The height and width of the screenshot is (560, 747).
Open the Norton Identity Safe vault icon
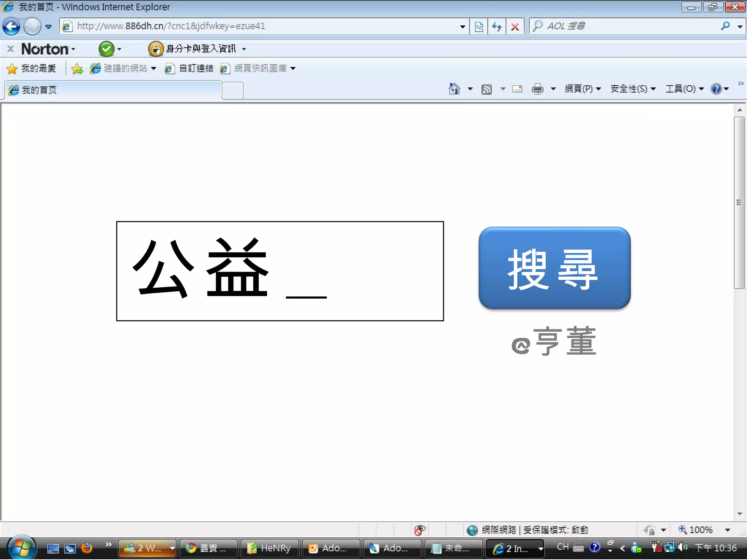(156, 49)
